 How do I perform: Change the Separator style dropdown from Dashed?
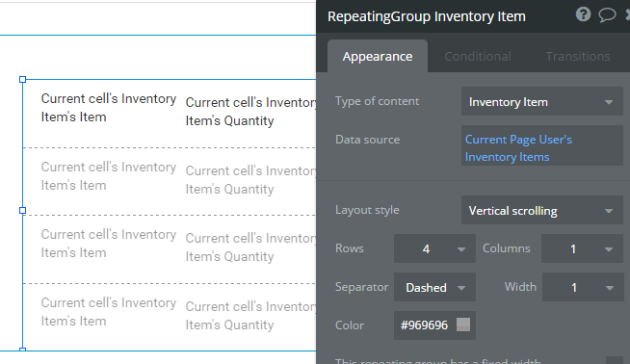click(434, 287)
